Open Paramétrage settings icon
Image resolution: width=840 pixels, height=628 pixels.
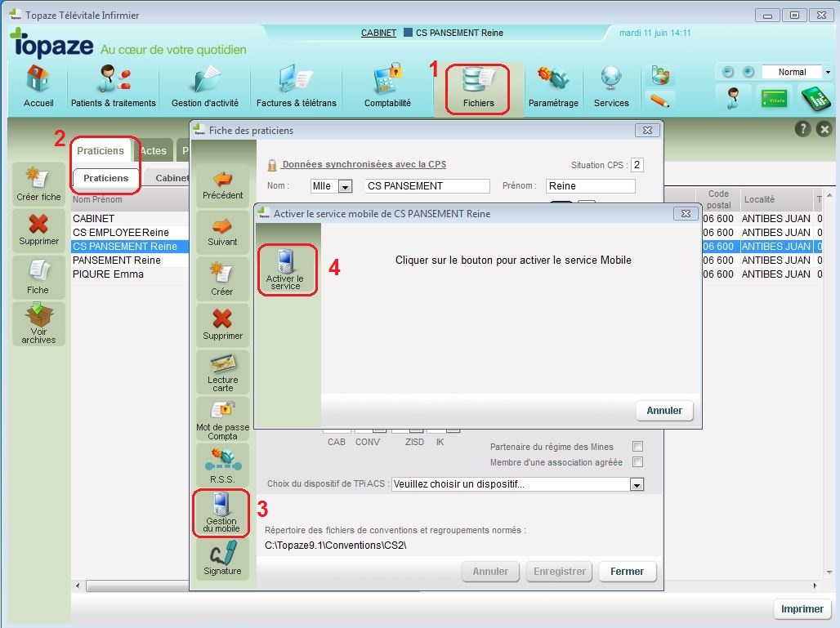(x=553, y=87)
